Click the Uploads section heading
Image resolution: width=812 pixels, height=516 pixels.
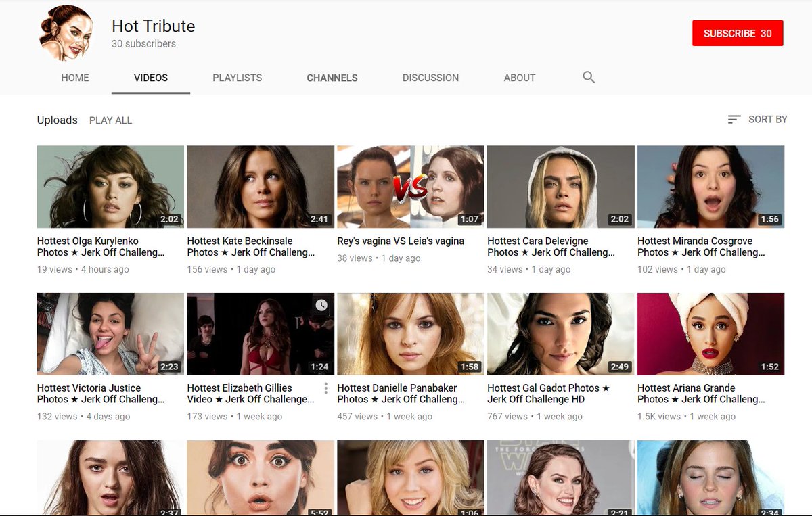[58, 120]
